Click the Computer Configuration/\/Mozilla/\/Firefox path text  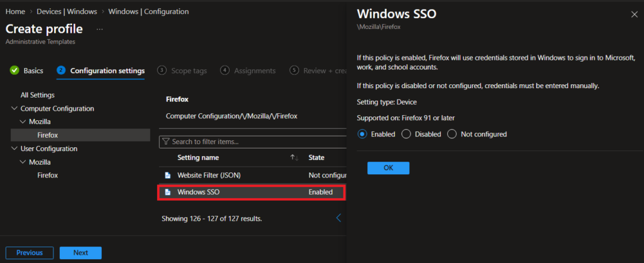231,116
